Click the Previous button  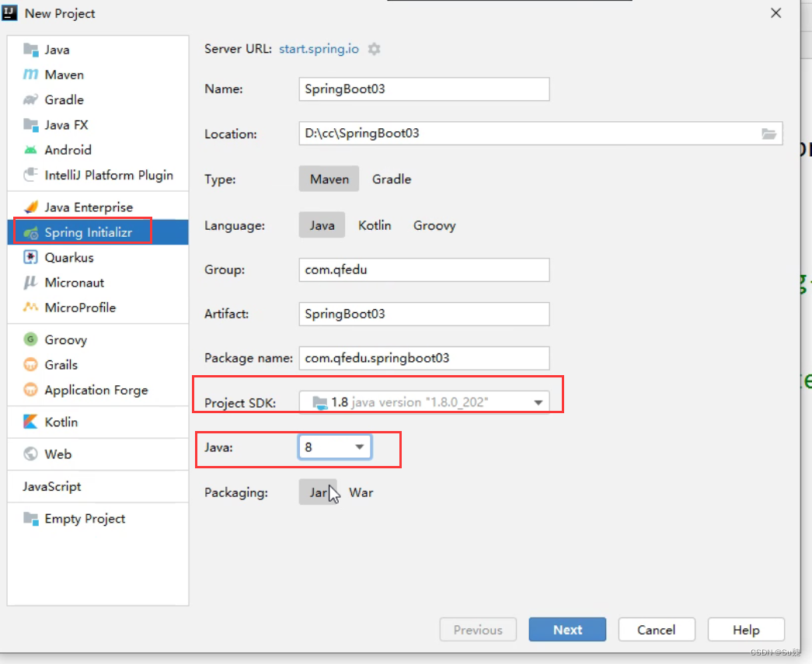tap(477, 629)
